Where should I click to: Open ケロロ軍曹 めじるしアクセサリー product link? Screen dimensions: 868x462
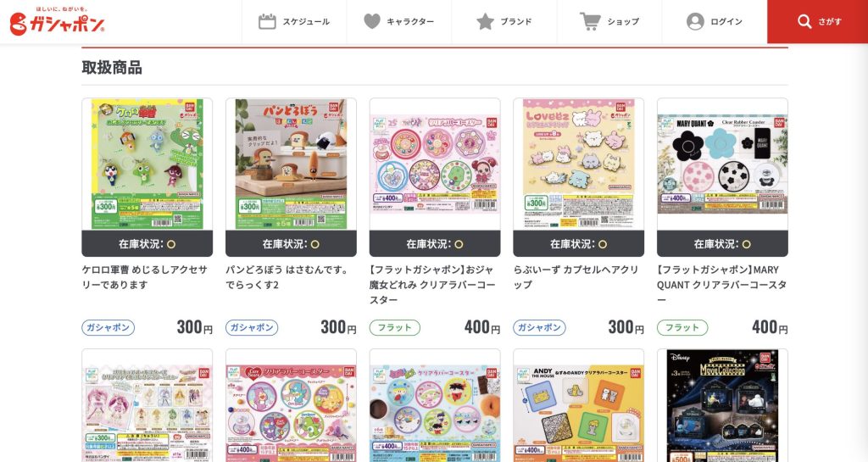(x=144, y=277)
